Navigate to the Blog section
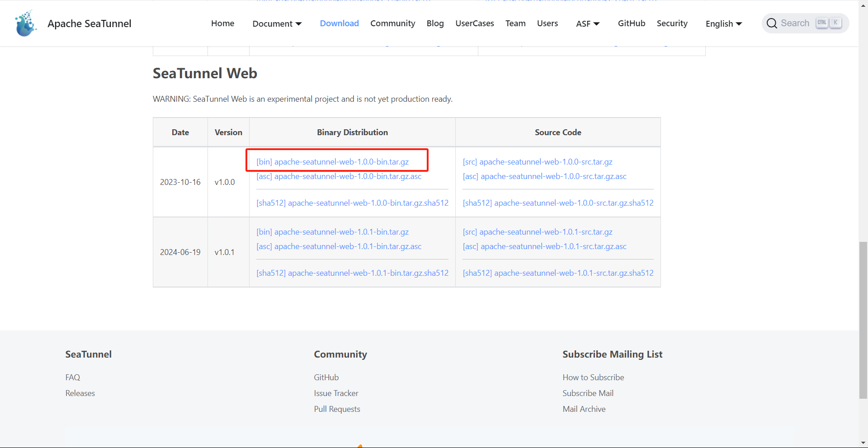 (x=435, y=24)
